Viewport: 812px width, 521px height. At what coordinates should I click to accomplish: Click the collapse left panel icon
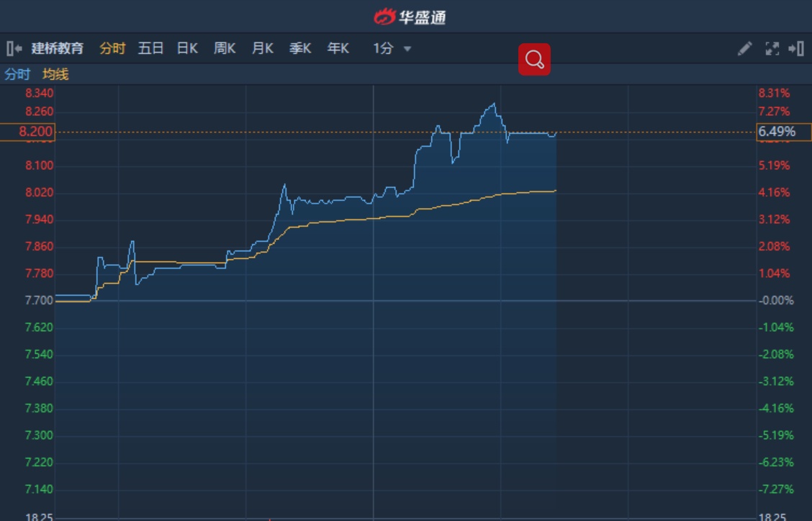14,49
